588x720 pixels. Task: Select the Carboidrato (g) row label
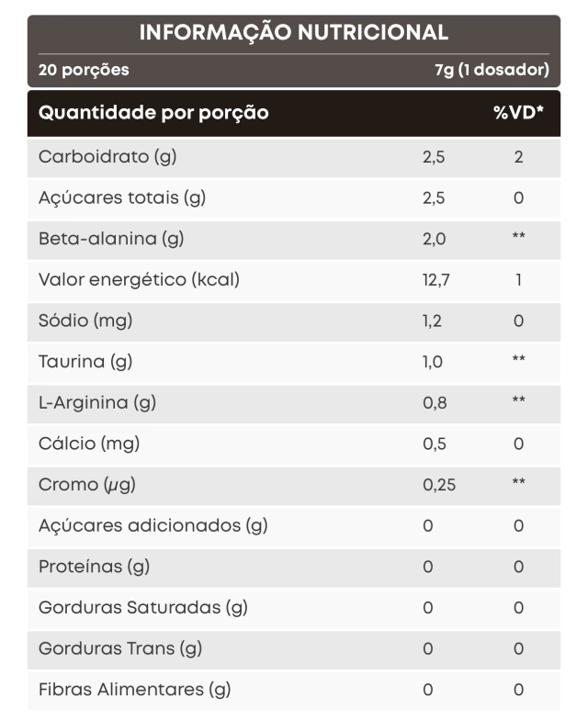point(107,157)
